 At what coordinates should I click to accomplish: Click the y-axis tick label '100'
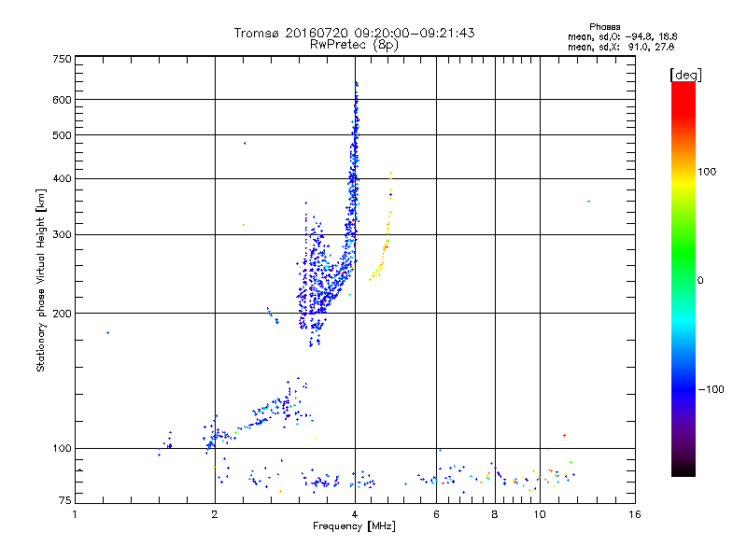click(x=62, y=448)
